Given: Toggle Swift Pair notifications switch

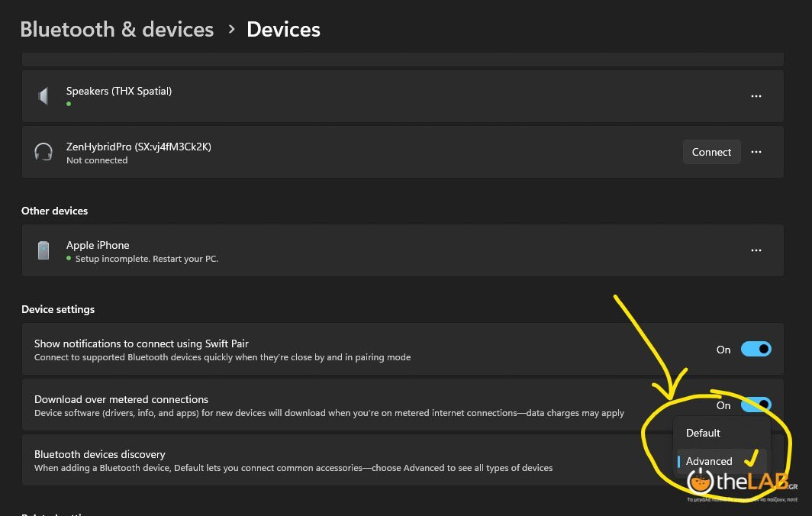Looking at the screenshot, I should [x=756, y=350].
